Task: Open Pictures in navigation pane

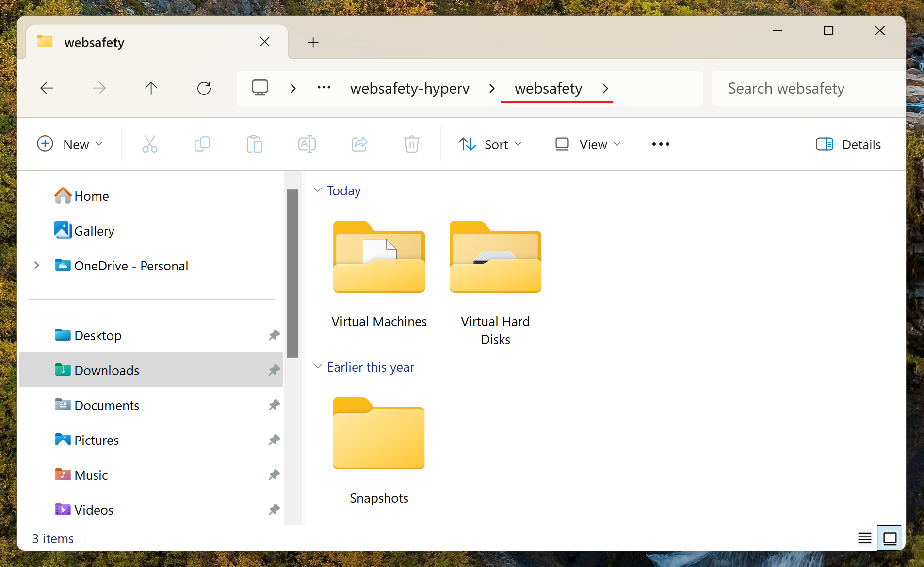Action: click(x=151, y=440)
